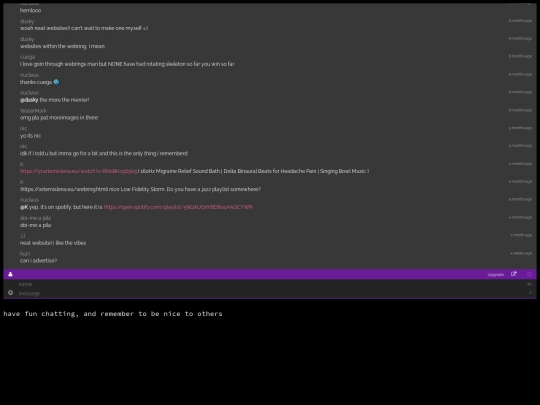Click the @dusky mention in nucleus's message
540x405 pixels.
29,100
